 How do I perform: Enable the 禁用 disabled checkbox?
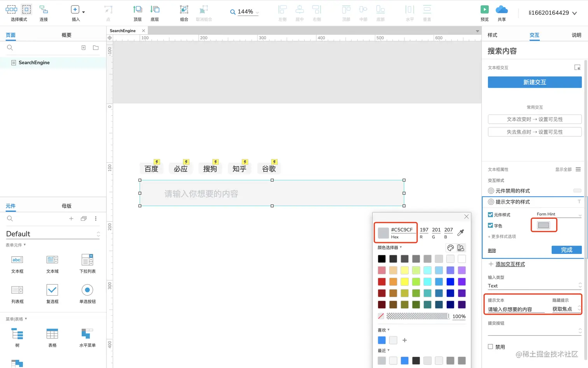click(x=490, y=347)
